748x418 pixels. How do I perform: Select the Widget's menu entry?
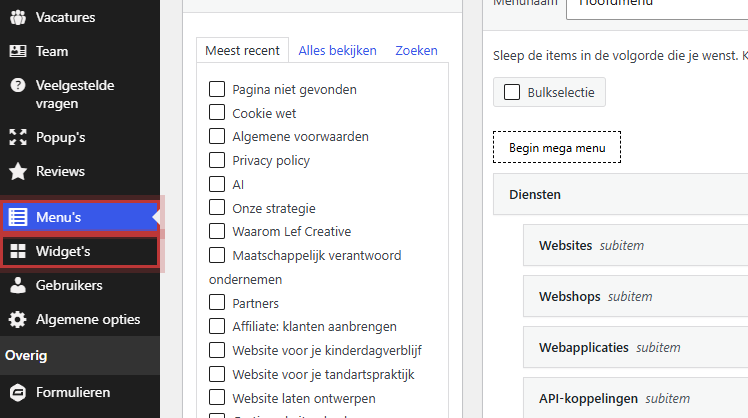click(80, 251)
